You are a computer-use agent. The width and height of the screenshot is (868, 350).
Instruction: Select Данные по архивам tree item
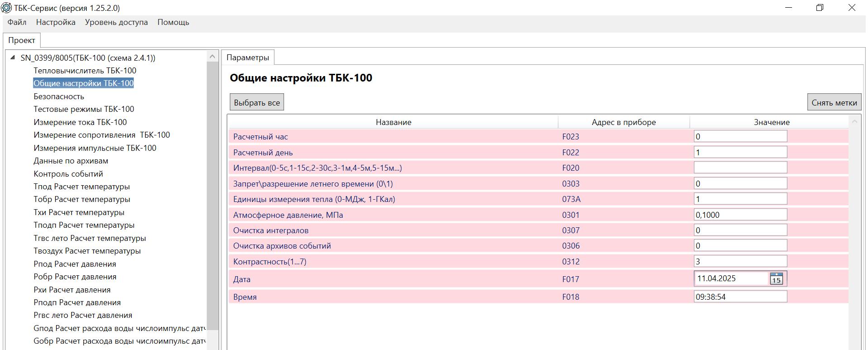pos(71,161)
